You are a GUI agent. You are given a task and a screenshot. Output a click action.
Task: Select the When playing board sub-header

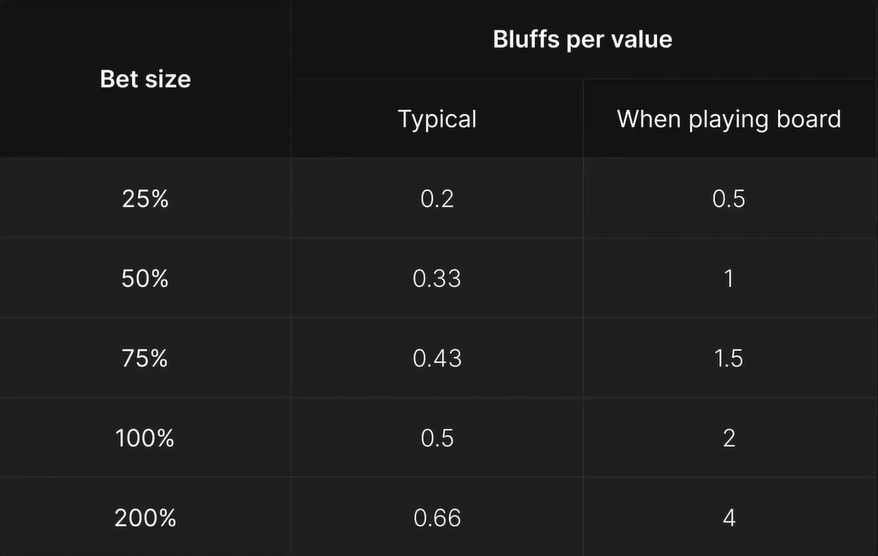click(729, 119)
